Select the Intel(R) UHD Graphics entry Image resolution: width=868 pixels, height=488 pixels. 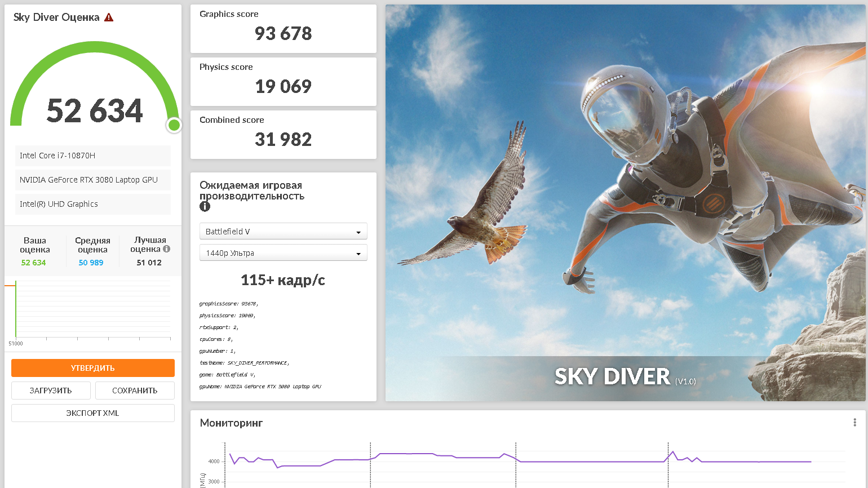coord(93,204)
